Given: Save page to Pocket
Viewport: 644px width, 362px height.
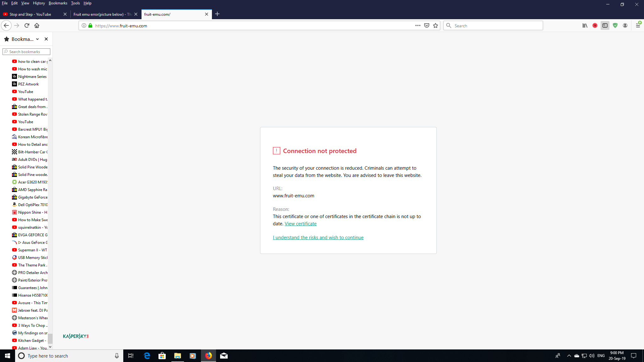Looking at the screenshot, I should point(427,25).
